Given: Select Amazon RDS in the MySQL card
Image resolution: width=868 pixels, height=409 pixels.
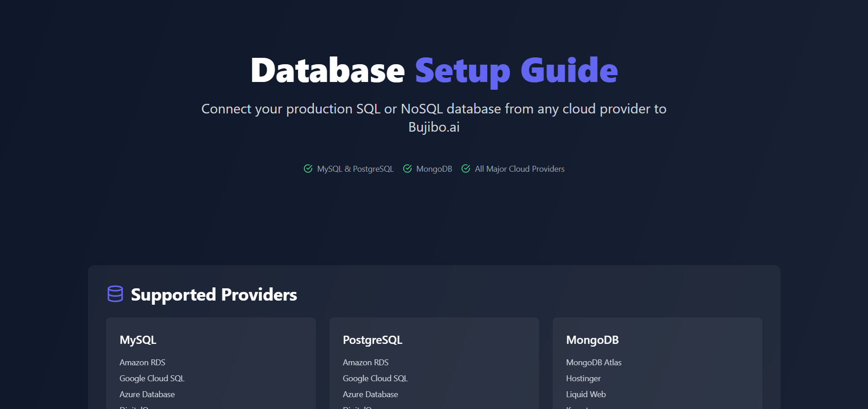Looking at the screenshot, I should 142,363.
